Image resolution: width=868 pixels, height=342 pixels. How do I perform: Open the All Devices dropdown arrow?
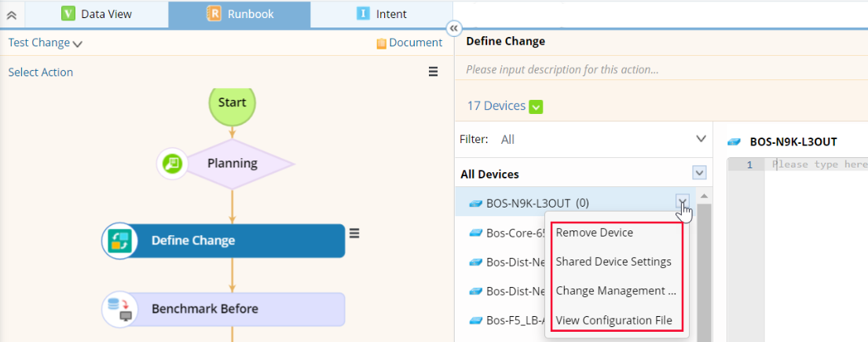click(x=699, y=173)
